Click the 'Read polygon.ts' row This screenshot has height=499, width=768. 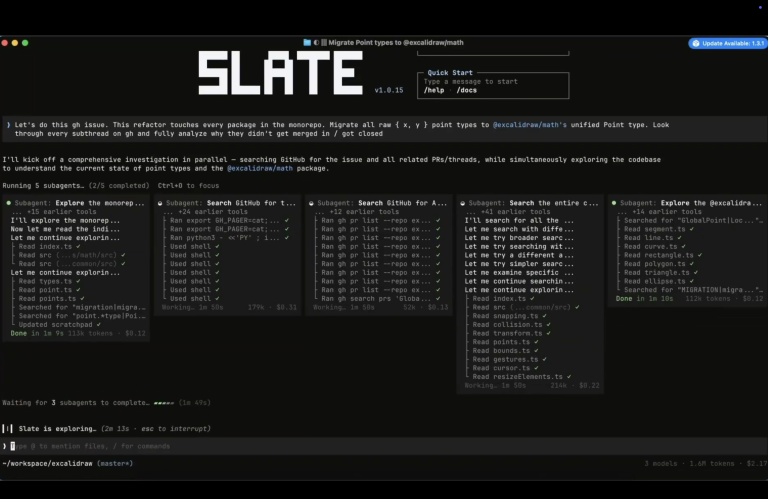(x=659, y=264)
